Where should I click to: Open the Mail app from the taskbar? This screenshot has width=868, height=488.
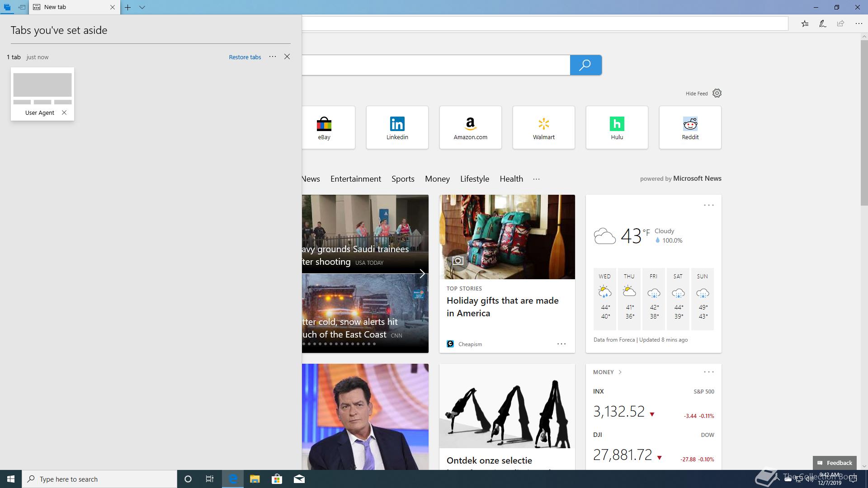tap(299, 479)
